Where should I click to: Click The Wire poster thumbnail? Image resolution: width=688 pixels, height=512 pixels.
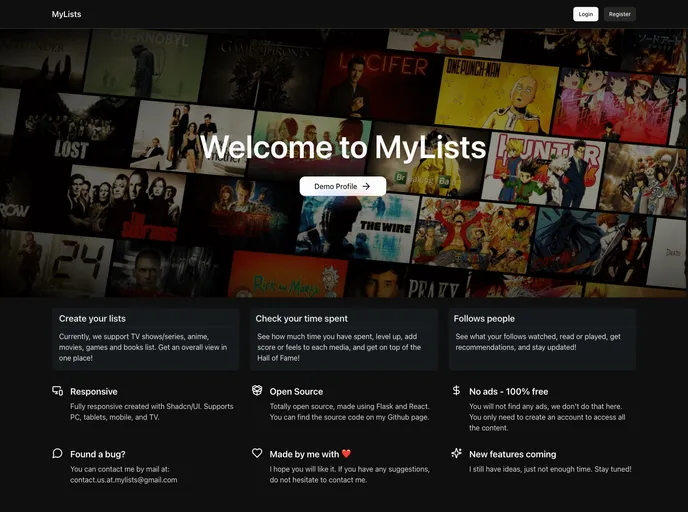coord(358,228)
